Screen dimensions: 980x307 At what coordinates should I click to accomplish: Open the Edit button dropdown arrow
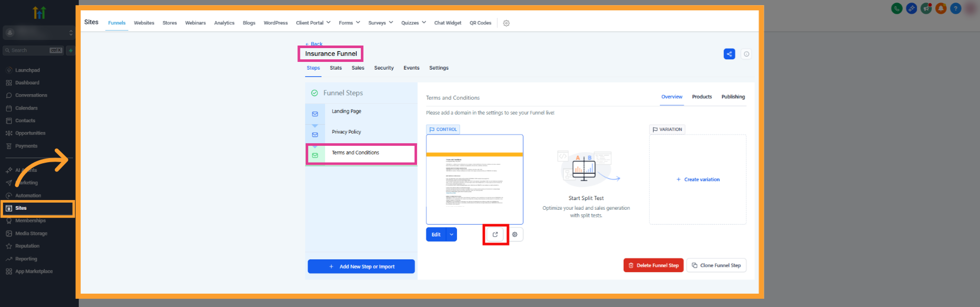tap(451, 234)
